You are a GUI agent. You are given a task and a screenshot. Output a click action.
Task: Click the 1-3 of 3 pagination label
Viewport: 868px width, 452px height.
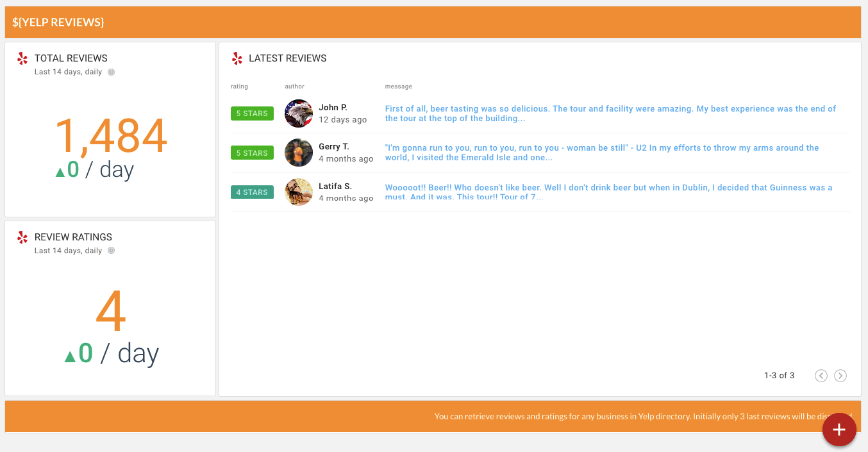(x=779, y=376)
